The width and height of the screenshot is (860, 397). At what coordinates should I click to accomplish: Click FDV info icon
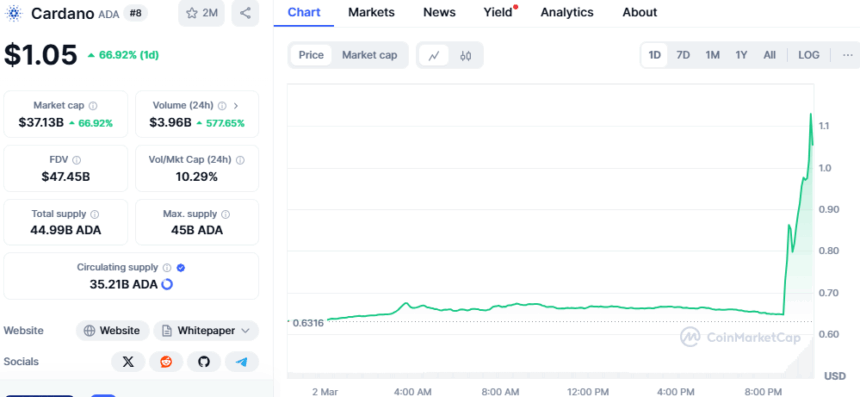(x=77, y=160)
